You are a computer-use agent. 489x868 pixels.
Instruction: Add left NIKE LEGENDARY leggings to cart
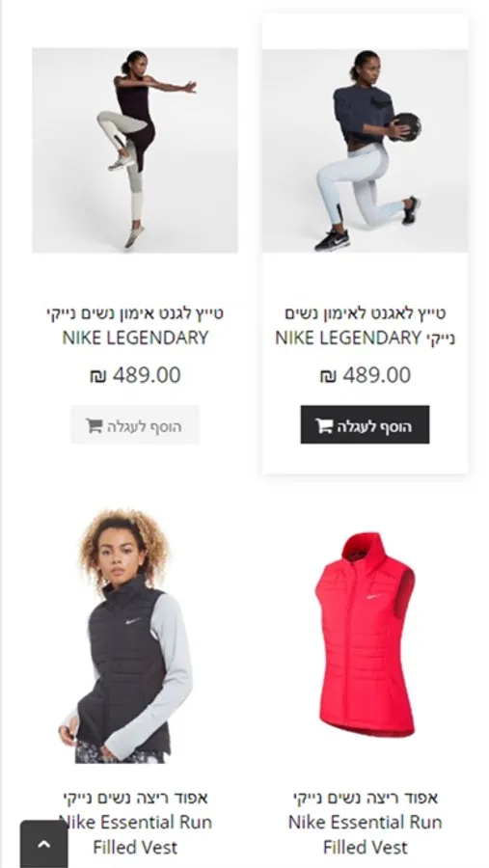[135, 424]
